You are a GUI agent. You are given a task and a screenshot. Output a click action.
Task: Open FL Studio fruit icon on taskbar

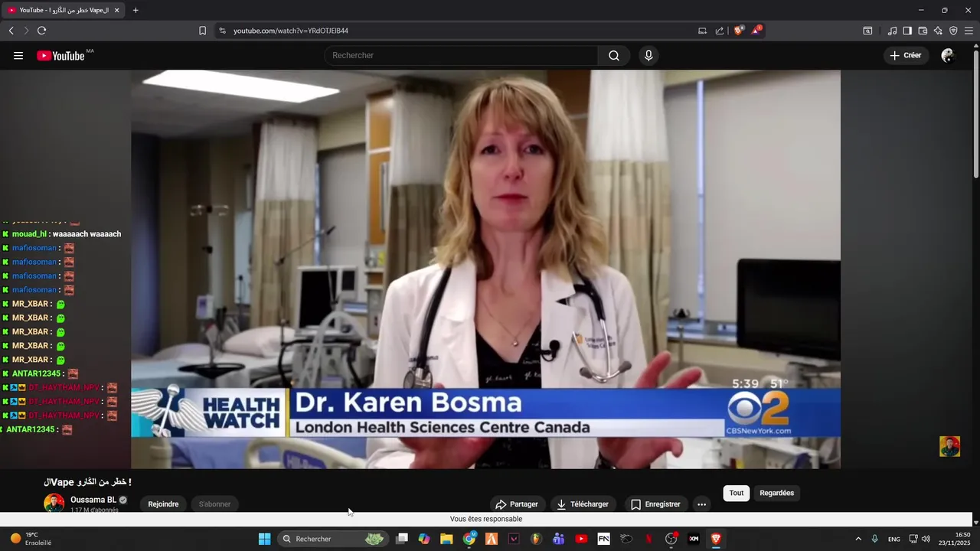536,539
